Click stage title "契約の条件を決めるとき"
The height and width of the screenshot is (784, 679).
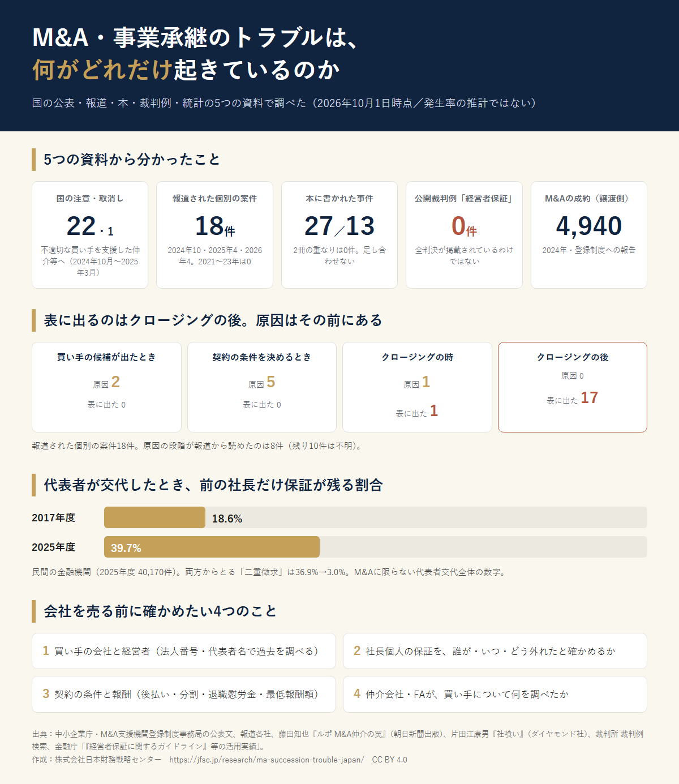pos(262,357)
